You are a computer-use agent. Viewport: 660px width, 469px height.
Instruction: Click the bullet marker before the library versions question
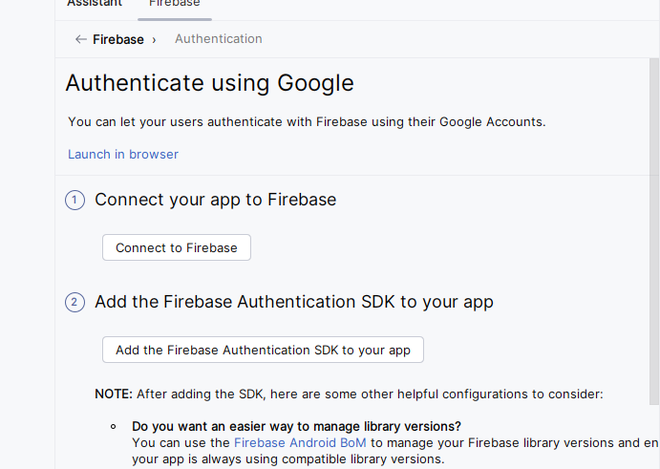(113, 426)
